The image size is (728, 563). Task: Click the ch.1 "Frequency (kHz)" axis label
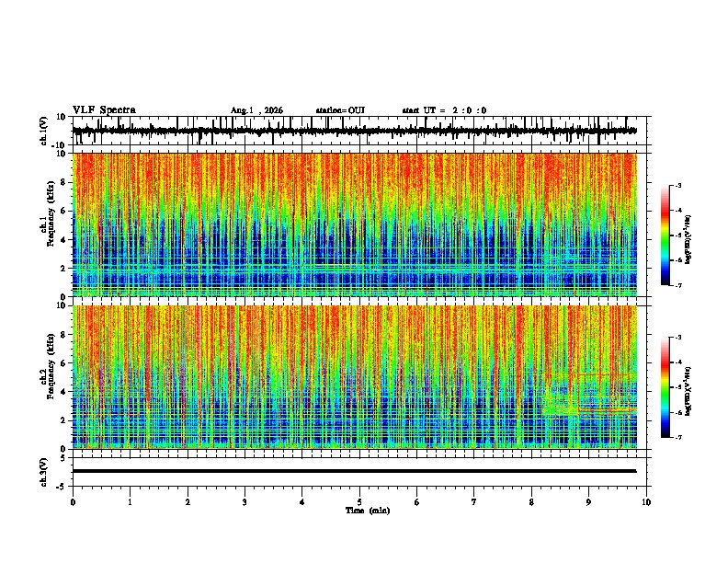click(x=51, y=213)
